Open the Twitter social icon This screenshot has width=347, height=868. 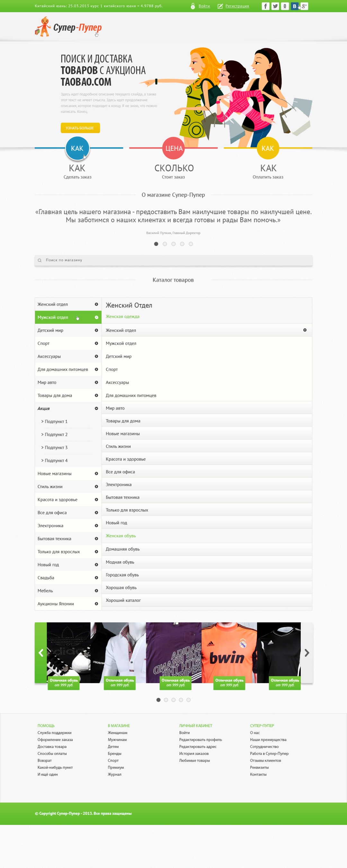click(x=275, y=6)
